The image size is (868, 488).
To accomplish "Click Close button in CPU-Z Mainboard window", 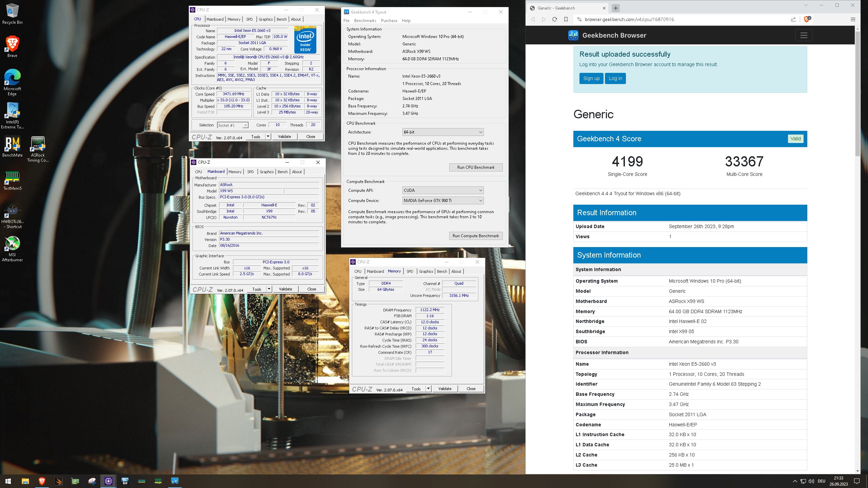I will pos(312,289).
